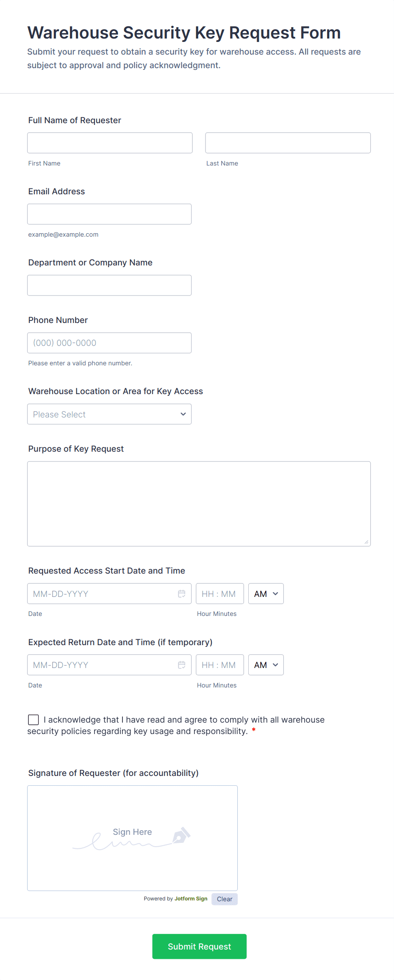Select the Email Address field
The width and height of the screenshot is (394, 980).
109,214
